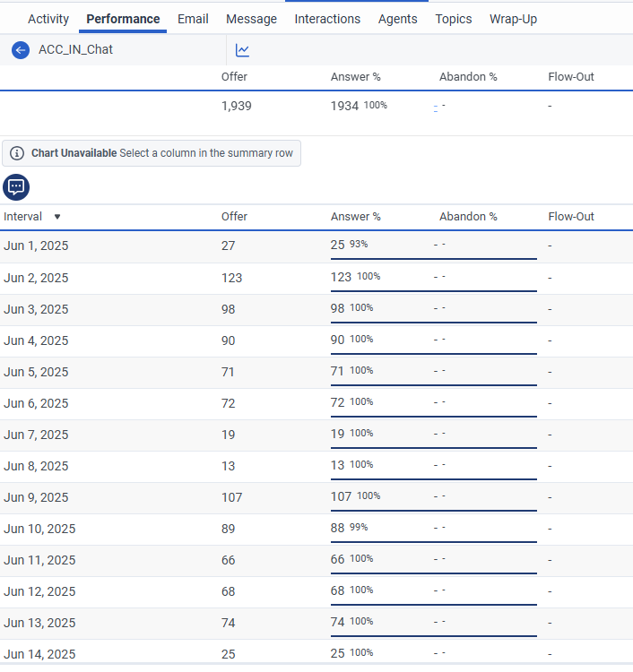The height and width of the screenshot is (672, 633).
Task: Open the line chart icon
Action: click(242, 50)
